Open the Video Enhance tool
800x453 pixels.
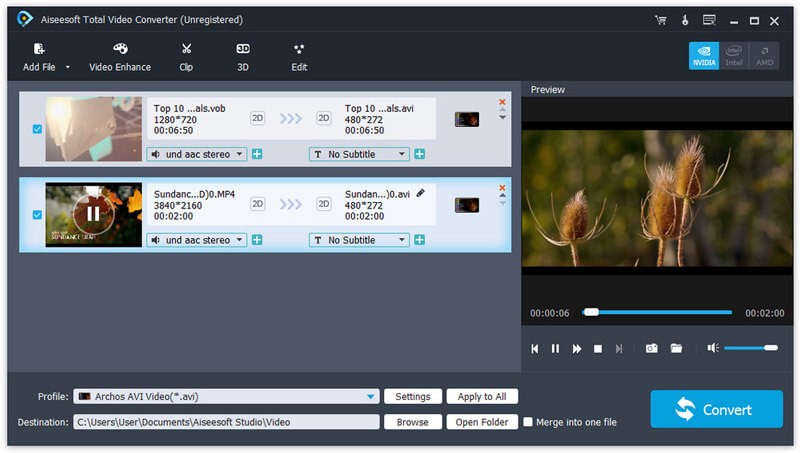click(120, 49)
